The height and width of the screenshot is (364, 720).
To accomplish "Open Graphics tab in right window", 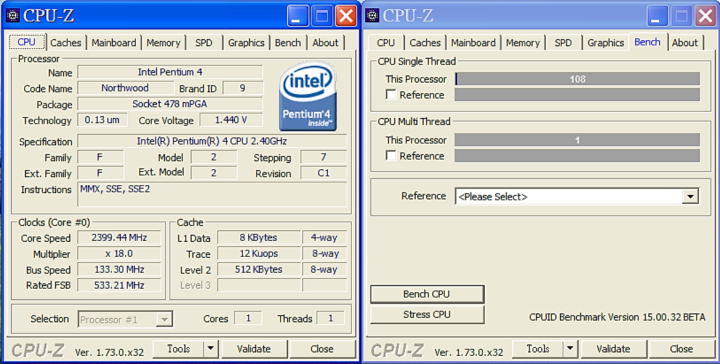I will pos(606,43).
